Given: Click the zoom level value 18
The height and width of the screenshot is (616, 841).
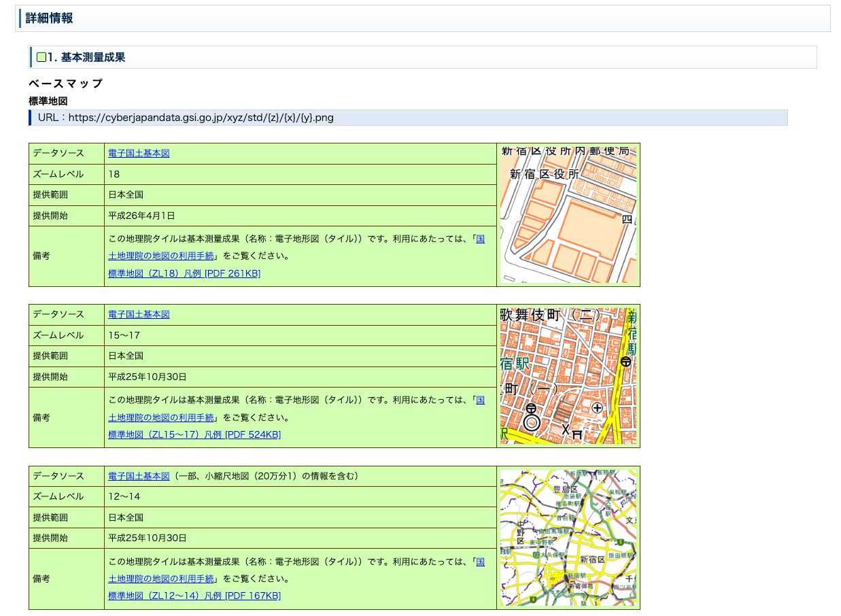Looking at the screenshot, I should pos(114,174).
